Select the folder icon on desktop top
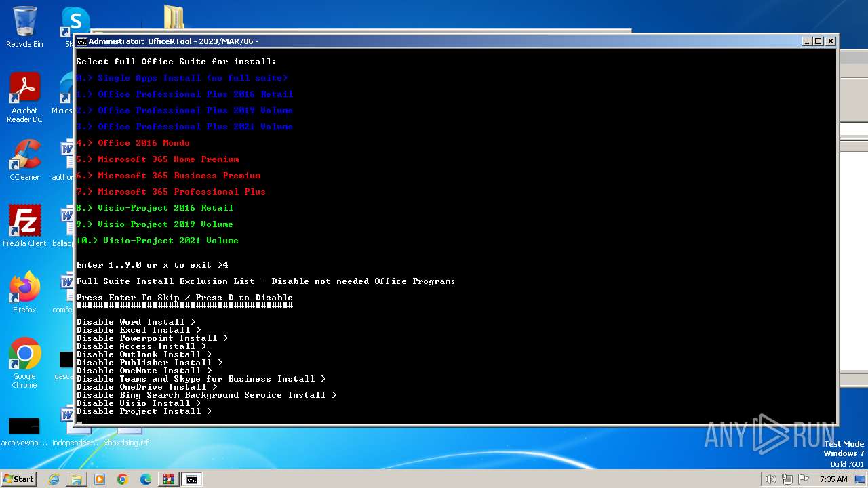Image resolution: width=868 pixels, height=488 pixels. (174, 18)
